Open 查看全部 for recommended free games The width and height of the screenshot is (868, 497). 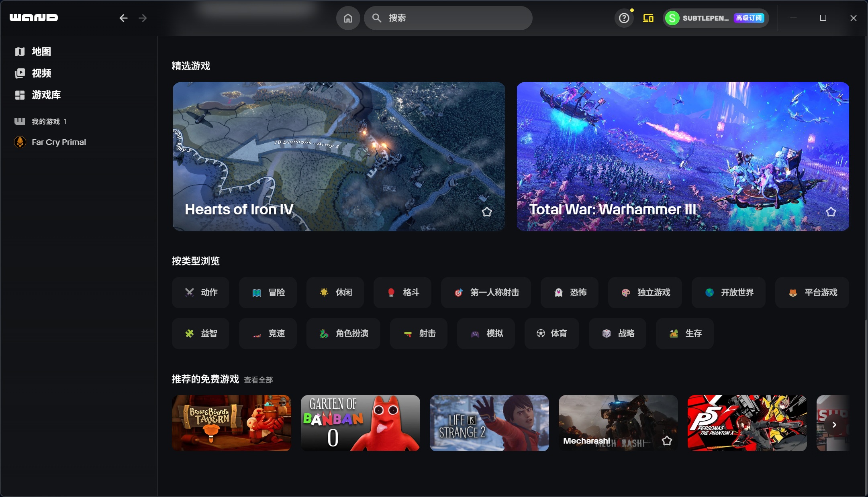pyautogui.click(x=258, y=379)
